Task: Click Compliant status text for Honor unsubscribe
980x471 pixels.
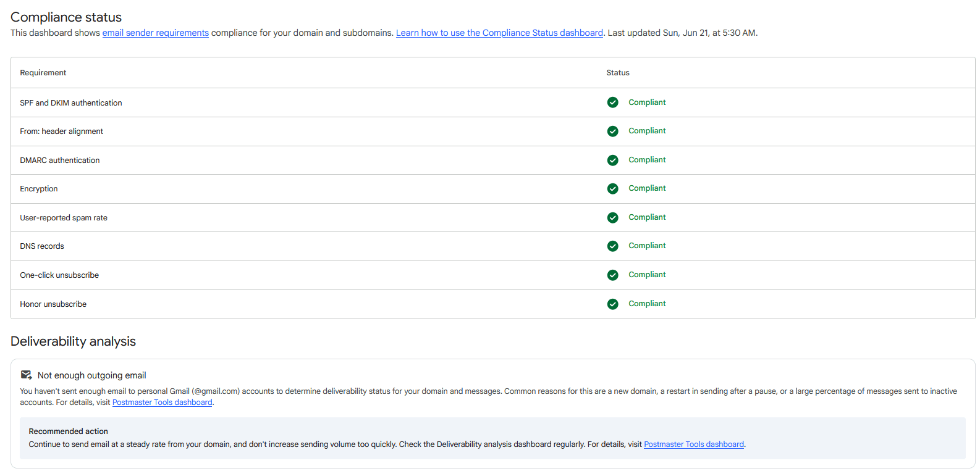Action: coord(647,304)
